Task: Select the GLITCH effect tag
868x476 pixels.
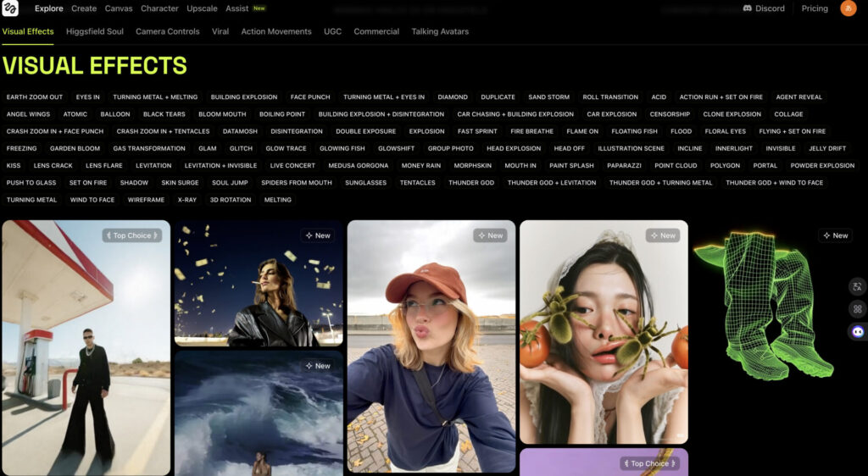Action: point(241,148)
